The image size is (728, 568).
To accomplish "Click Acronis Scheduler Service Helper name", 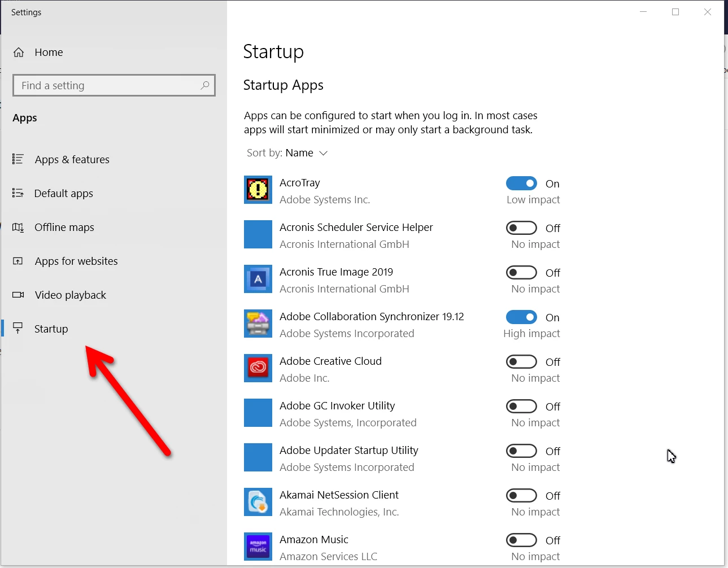I will [x=356, y=228].
